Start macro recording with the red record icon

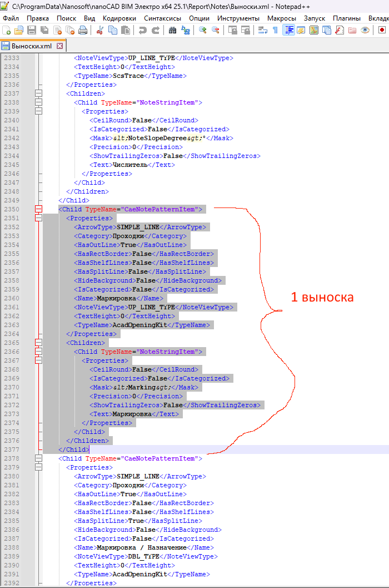click(x=382, y=30)
